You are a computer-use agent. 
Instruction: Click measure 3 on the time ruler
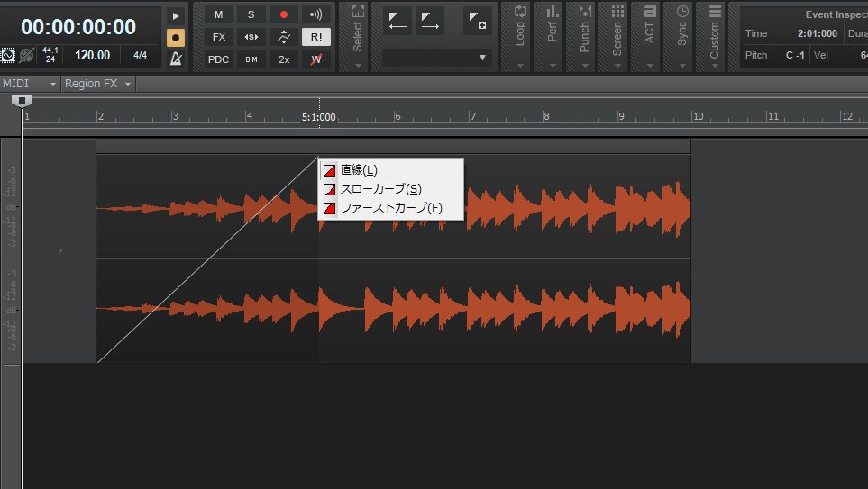tap(176, 116)
